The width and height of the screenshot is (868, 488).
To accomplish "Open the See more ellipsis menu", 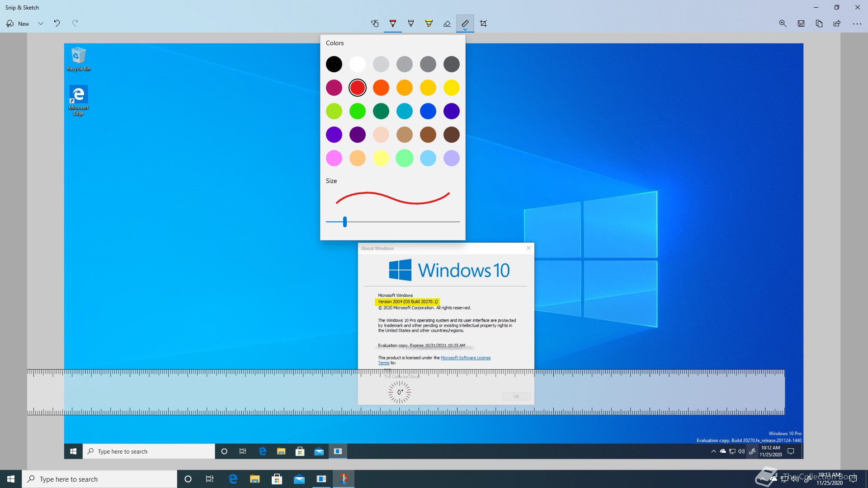I will pos(857,23).
